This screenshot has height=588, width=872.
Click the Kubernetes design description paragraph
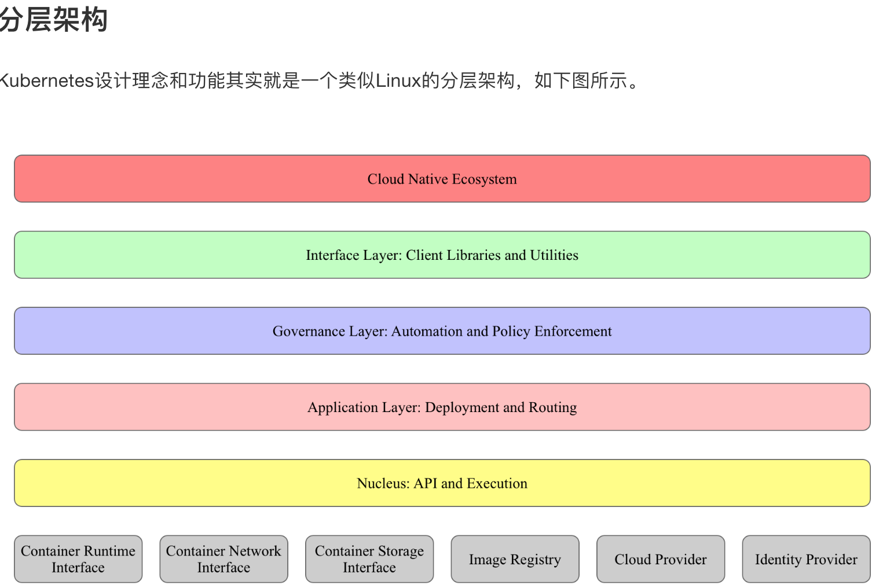tap(320, 80)
